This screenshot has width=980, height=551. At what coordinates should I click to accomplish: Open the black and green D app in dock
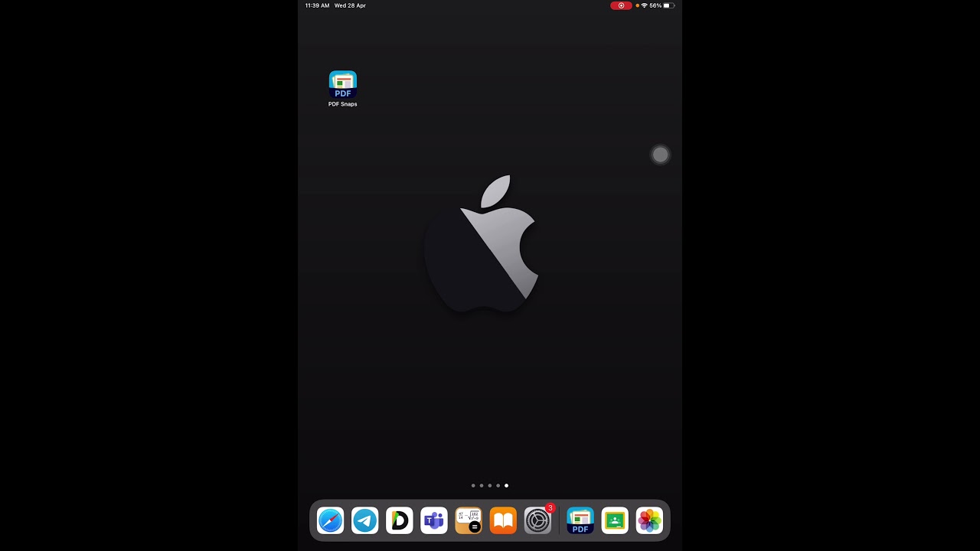pyautogui.click(x=400, y=520)
